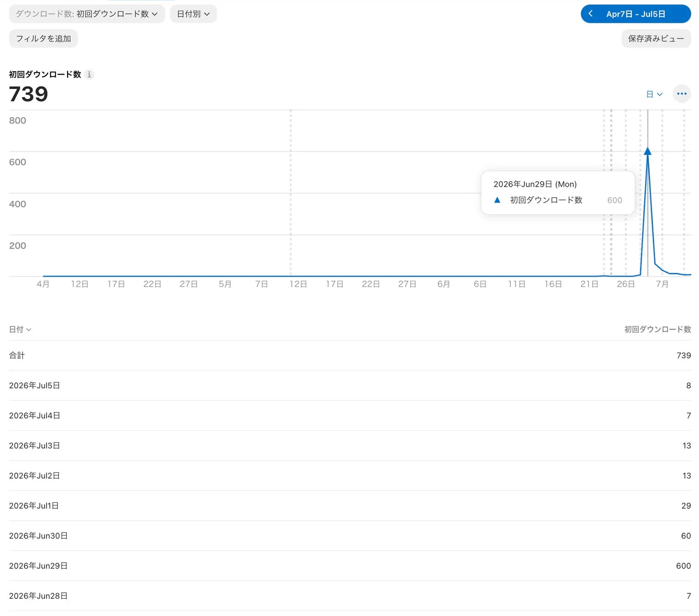Click the 5月 label on the chart axis
The width and height of the screenshot is (699, 616).
225,284
